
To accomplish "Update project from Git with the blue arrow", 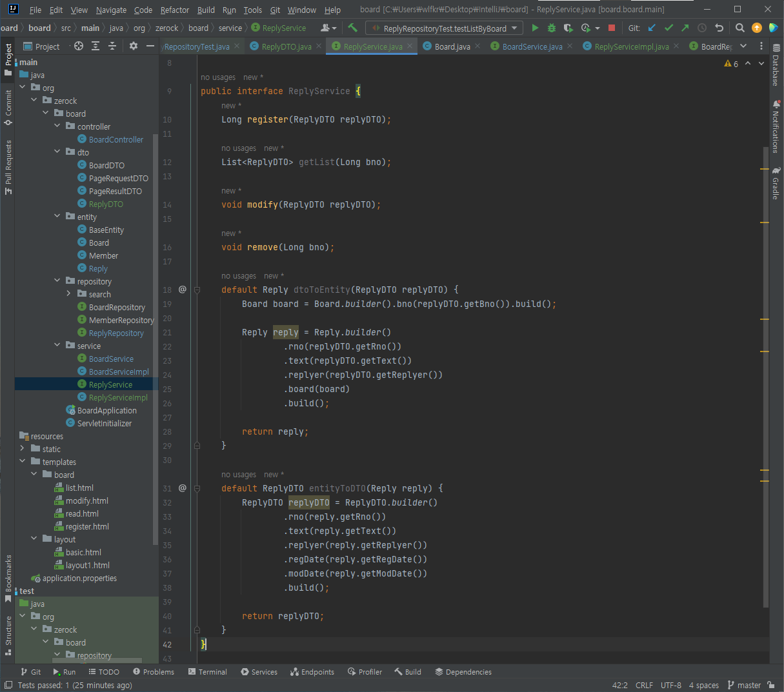I will point(652,28).
